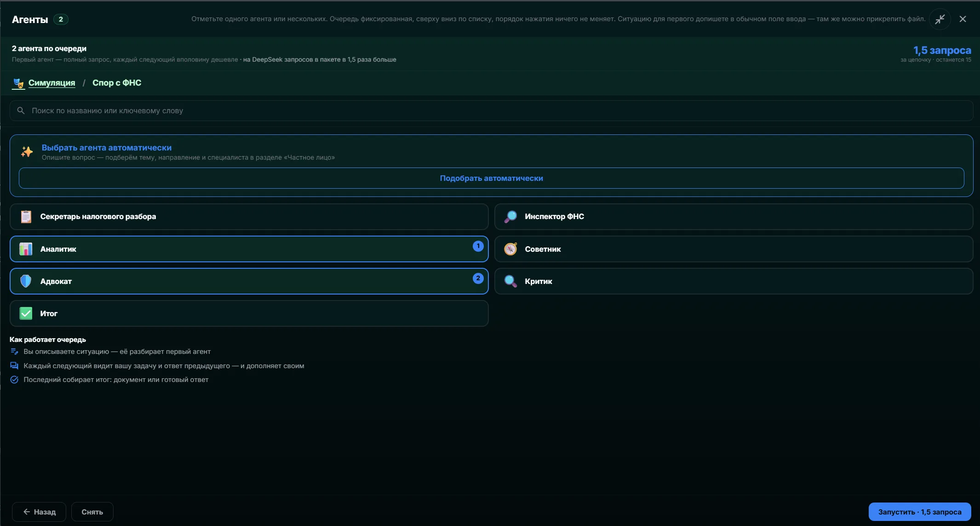Click the clipboard icon of Секретарь agent
Viewport: 980px width, 526px height.
coord(26,217)
